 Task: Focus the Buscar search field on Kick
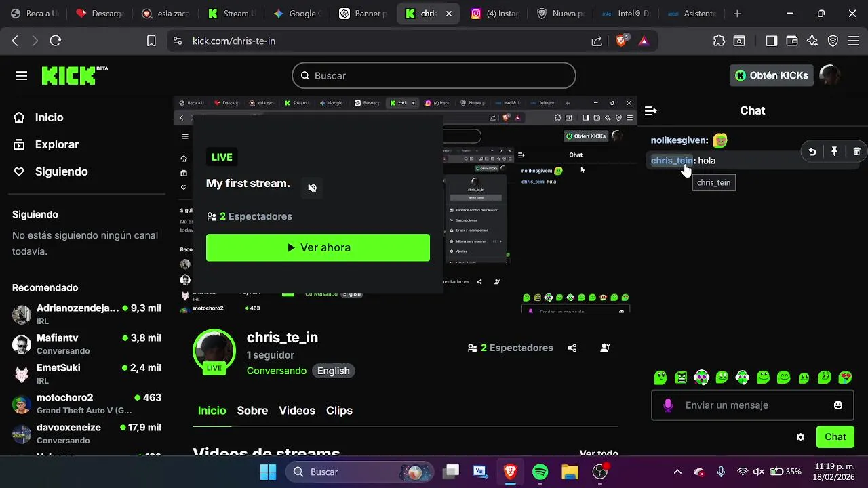(x=434, y=75)
